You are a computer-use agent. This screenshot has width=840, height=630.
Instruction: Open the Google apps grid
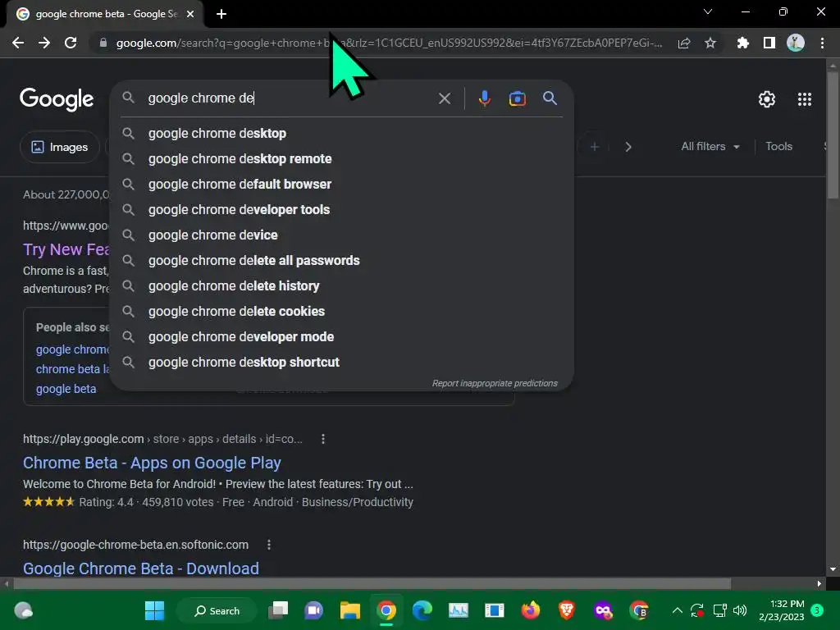tap(805, 99)
